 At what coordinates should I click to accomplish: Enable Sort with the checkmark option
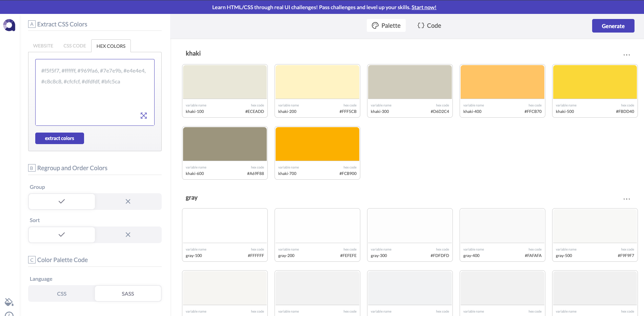click(x=62, y=235)
